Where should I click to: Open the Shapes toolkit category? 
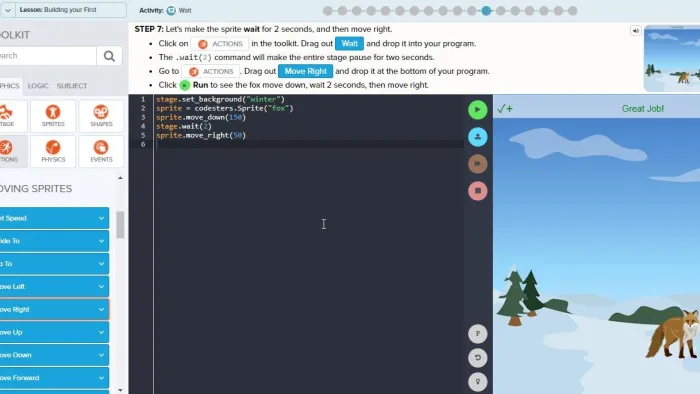101,116
